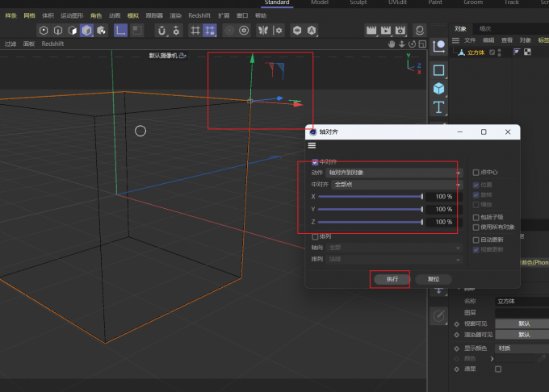
Task: Switch to the Model layout tab
Action: [x=320, y=2]
